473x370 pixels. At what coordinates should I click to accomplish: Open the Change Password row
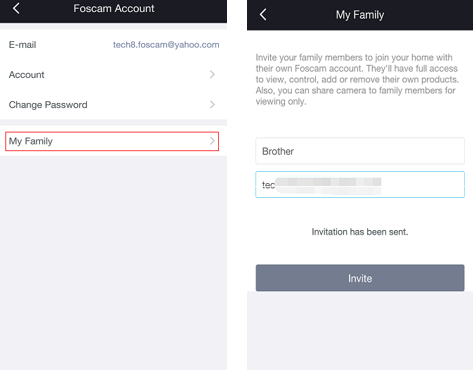click(113, 104)
